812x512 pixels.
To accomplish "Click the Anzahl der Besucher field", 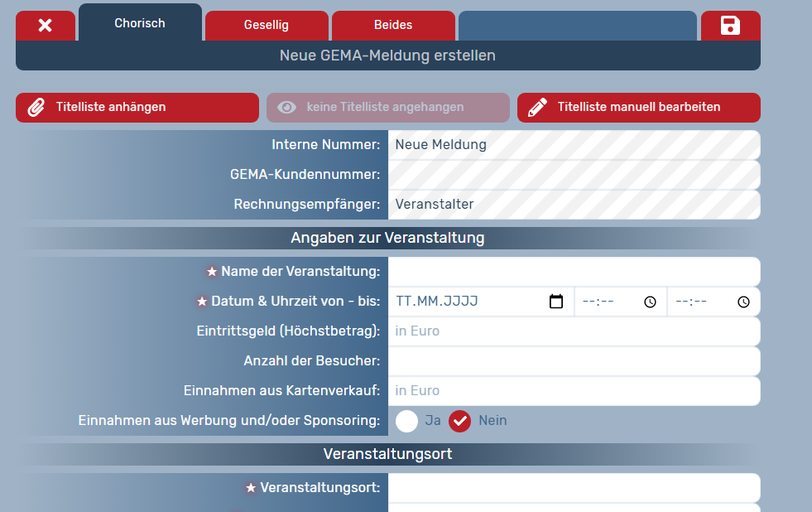I will tap(574, 361).
